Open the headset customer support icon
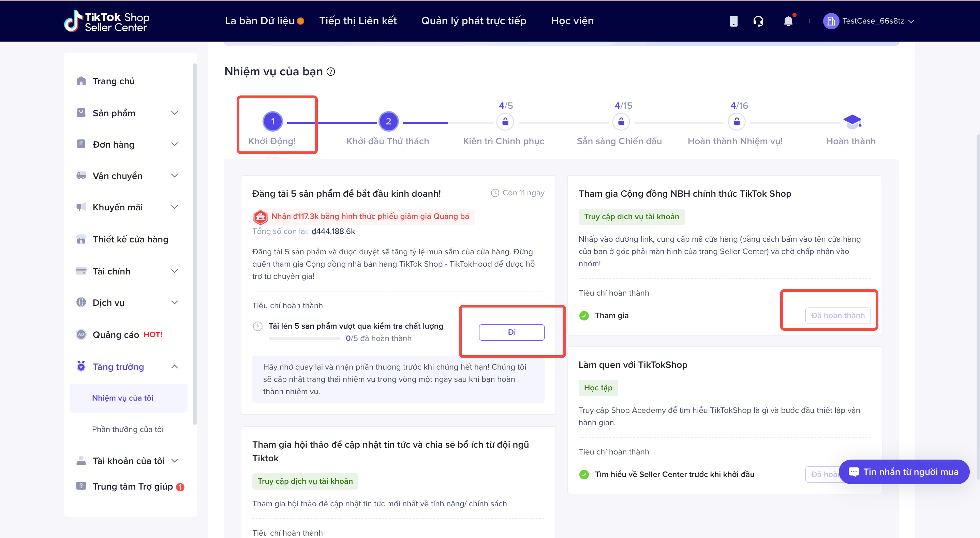This screenshot has height=538, width=980. pos(758,21)
